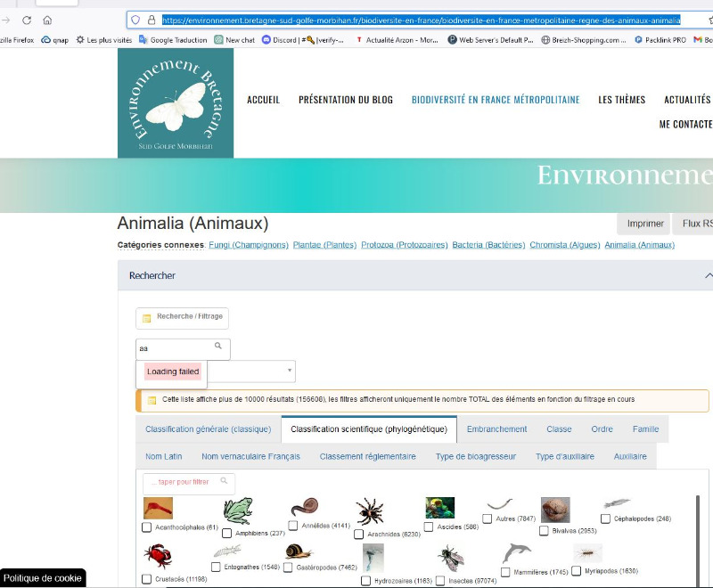Check the Amphibiens (237) checkbox

(x=227, y=533)
